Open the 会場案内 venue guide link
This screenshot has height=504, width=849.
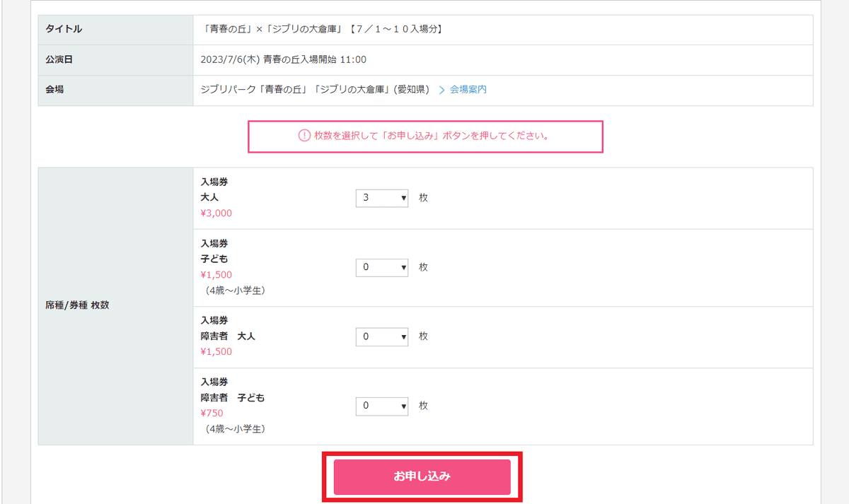(467, 90)
